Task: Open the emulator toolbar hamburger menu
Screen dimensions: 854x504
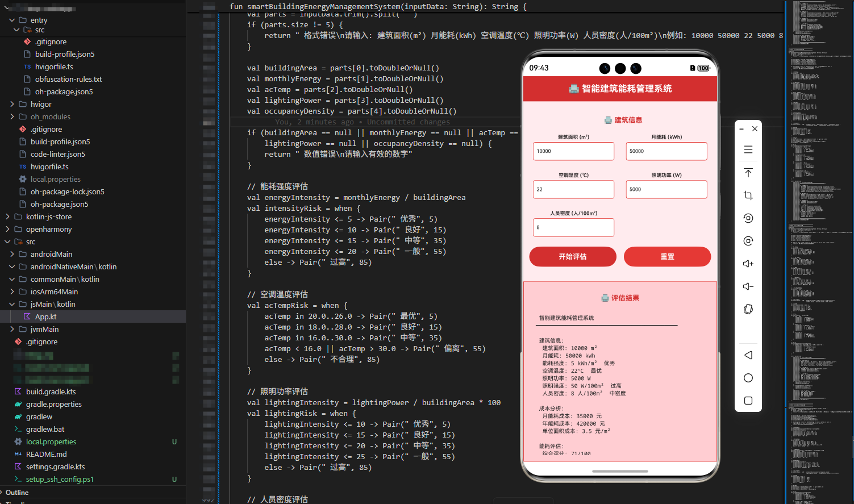Action: 748,149
